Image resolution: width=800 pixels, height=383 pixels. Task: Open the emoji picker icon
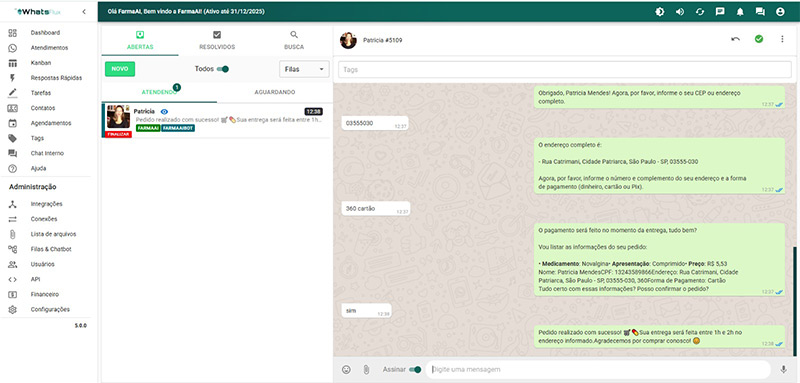click(x=346, y=370)
